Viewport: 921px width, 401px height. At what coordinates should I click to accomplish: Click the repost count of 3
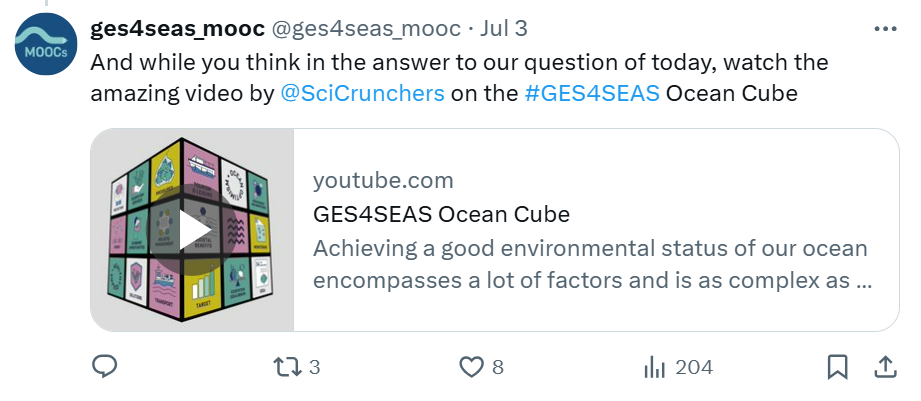[x=314, y=367]
